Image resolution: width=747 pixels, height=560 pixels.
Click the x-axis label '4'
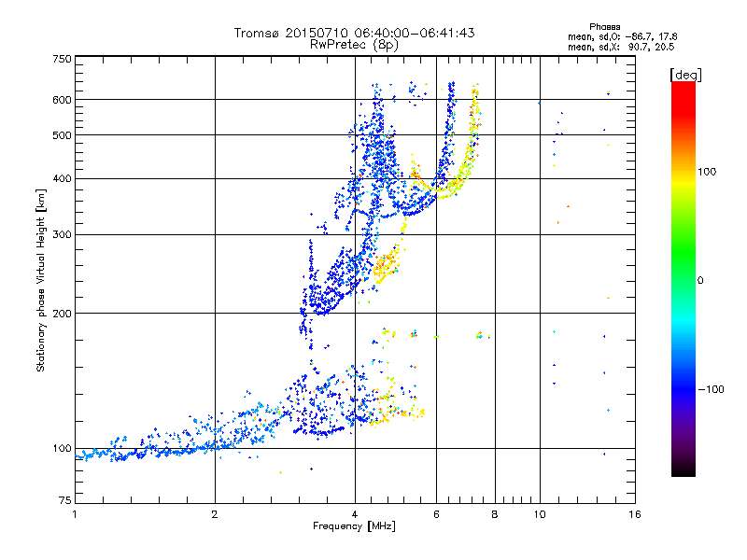click(x=355, y=514)
